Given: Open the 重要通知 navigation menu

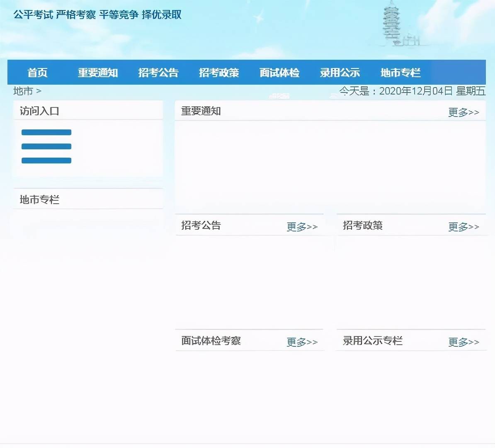Looking at the screenshot, I should 98,73.
